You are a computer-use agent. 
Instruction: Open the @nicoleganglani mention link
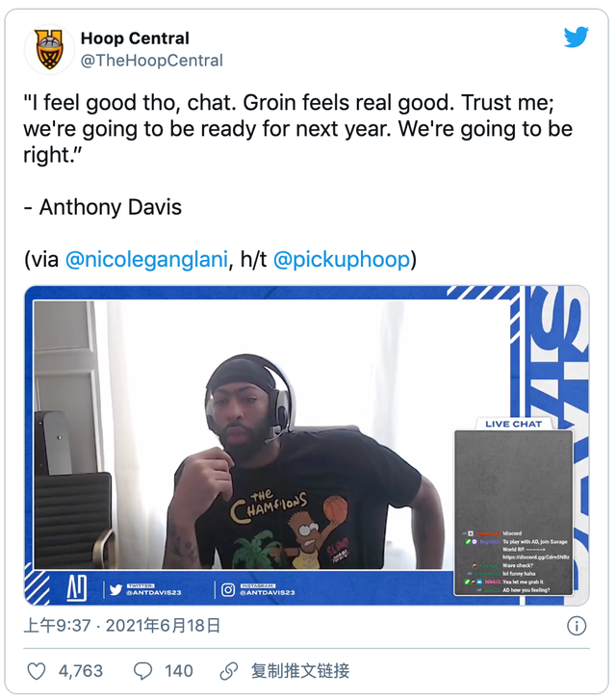(147, 259)
